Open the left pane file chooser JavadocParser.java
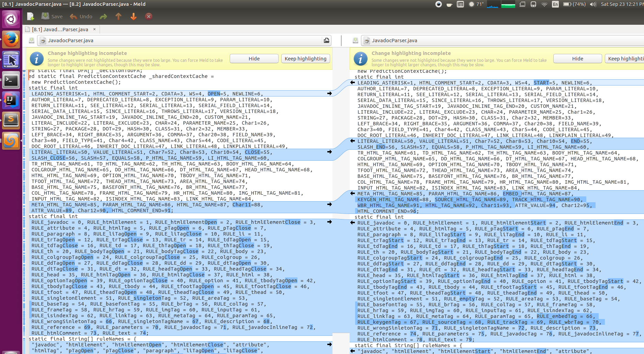644x354 pixels. [180, 41]
